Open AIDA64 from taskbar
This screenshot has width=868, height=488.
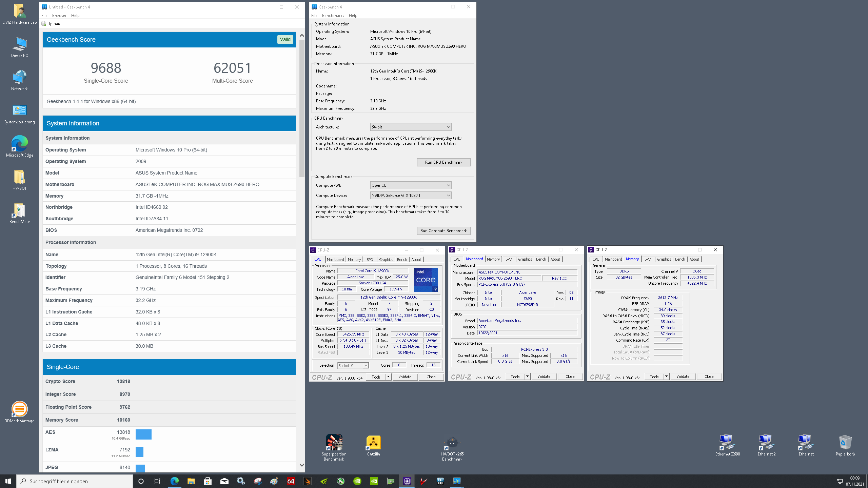291,481
